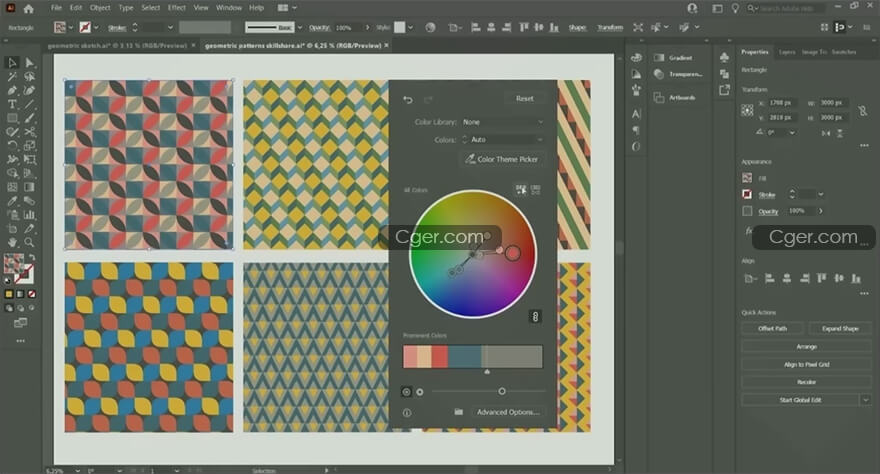The height and width of the screenshot is (474, 880).
Task: Toggle link harmony colors on color wheel
Action: tap(535, 316)
